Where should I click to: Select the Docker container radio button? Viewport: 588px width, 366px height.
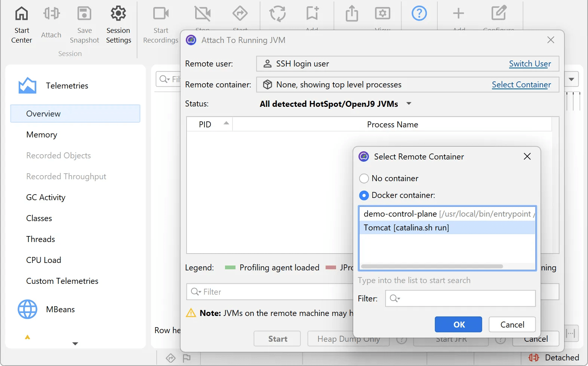(x=364, y=195)
